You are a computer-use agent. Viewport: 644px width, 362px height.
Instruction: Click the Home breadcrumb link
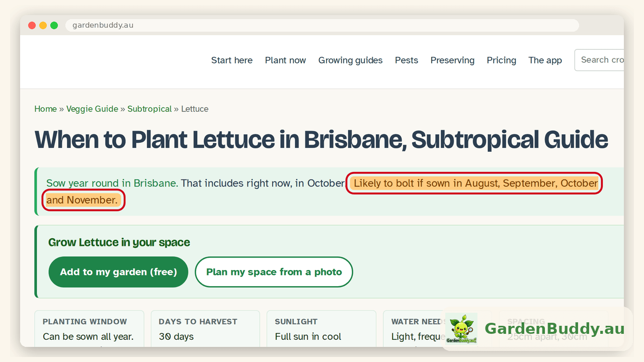pyautogui.click(x=45, y=109)
